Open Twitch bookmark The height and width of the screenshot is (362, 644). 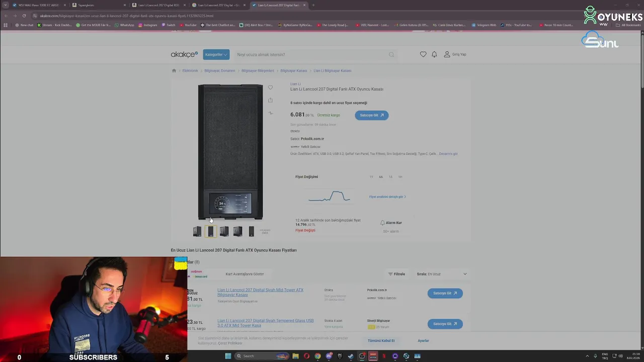[169, 25]
